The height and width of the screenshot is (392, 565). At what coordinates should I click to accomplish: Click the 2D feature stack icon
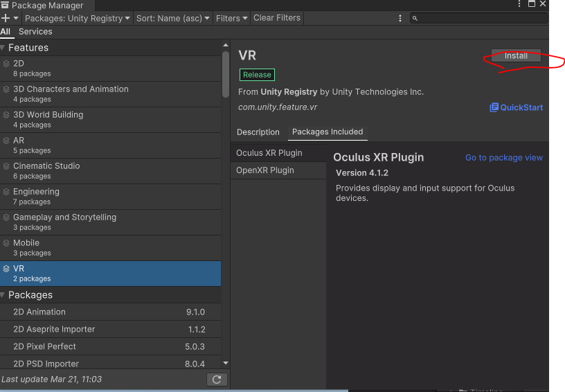[x=6, y=64]
